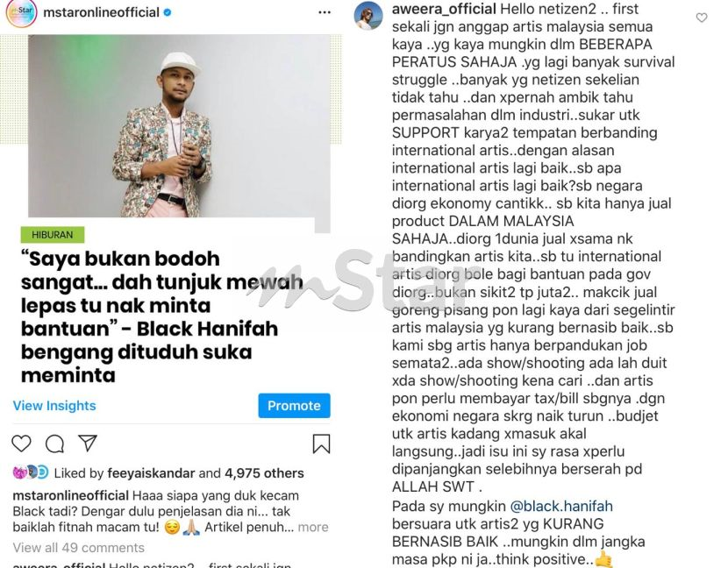Screen dimensions: 728x568
Task: Tap the liker avatars cluster
Action: click(31, 472)
